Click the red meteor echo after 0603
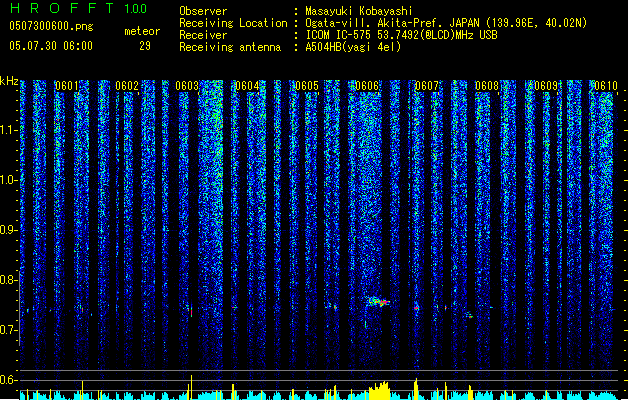 click(x=191, y=311)
